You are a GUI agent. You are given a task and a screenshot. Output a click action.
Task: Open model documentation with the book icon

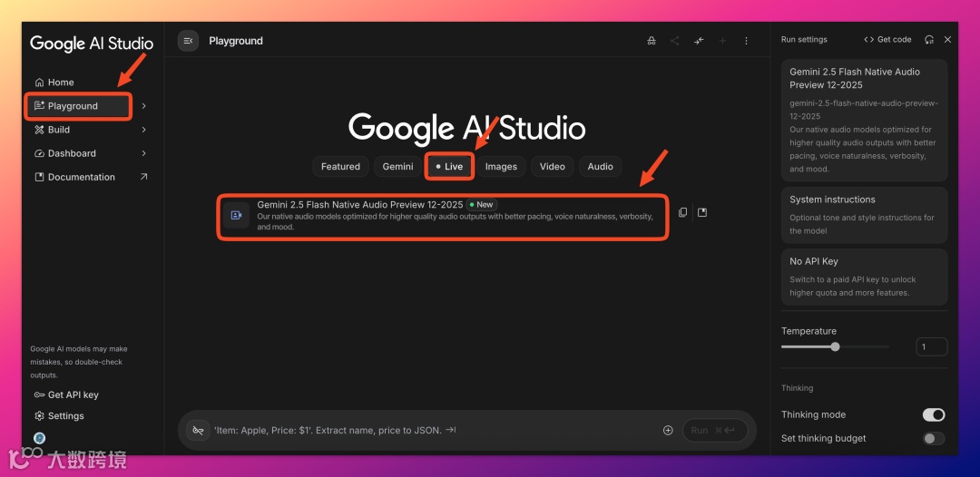(x=702, y=212)
